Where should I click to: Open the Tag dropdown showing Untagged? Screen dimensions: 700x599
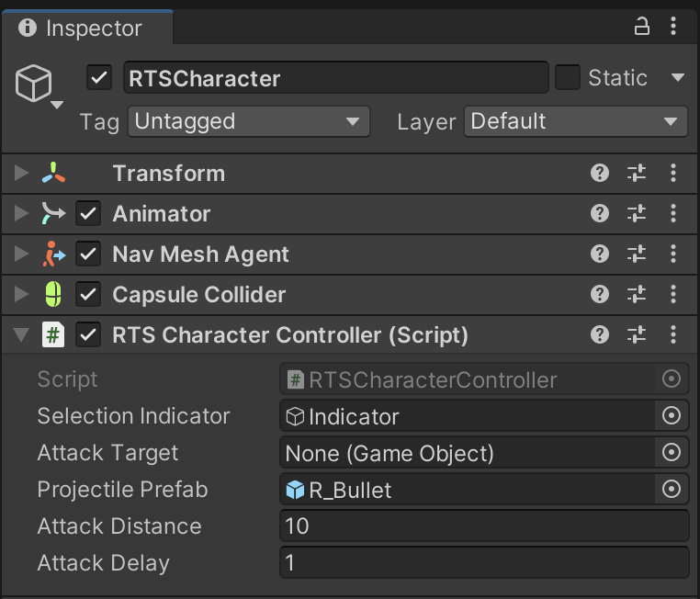[x=248, y=121]
